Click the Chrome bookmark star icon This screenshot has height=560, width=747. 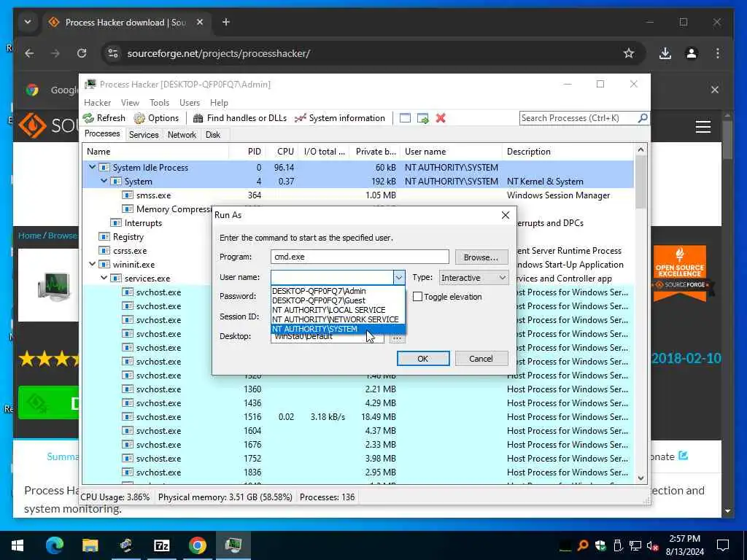[629, 53]
